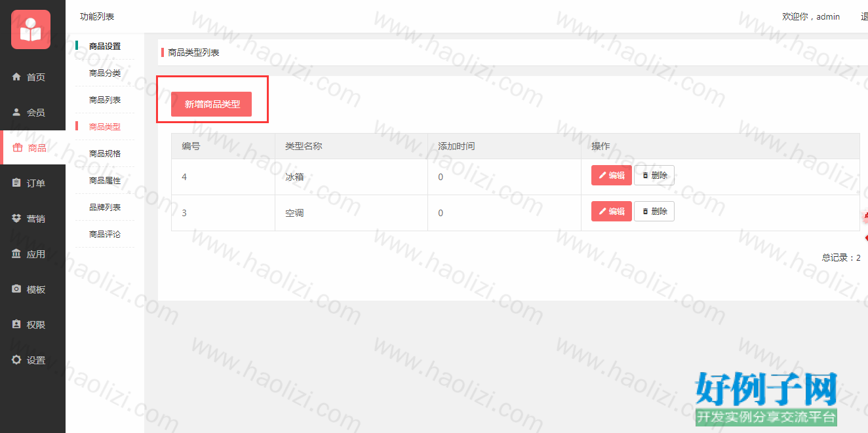Click the 总记录：2 total count
The image size is (868, 433).
(841, 257)
